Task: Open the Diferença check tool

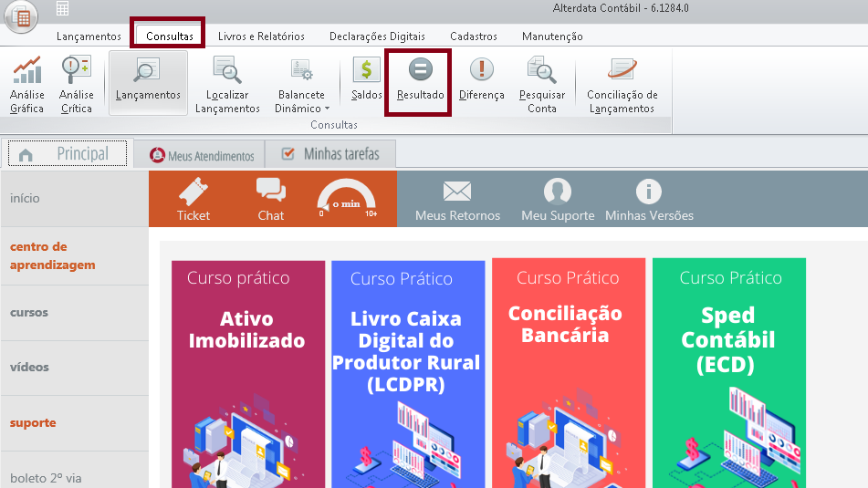Action: point(482,80)
